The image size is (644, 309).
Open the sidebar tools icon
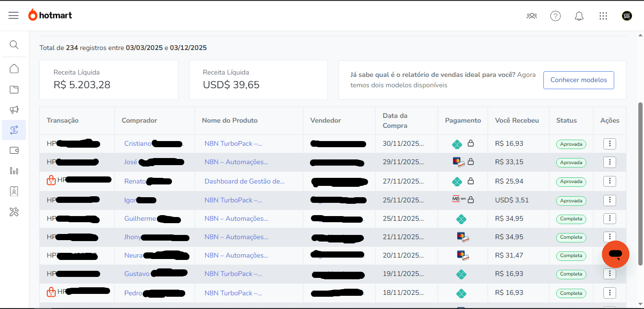pyautogui.click(x=14, y=212)
